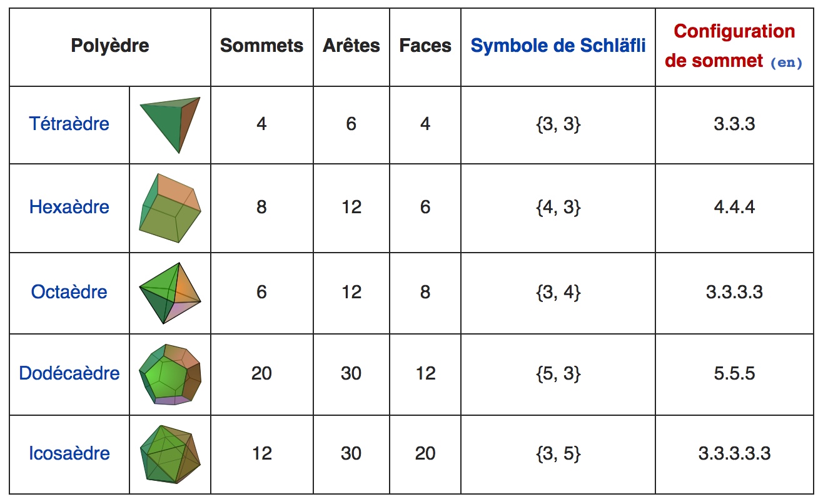Viewport: 823px width, 504px height.
Task: Click the hexahedron cube image
Action: click(170, 208)
